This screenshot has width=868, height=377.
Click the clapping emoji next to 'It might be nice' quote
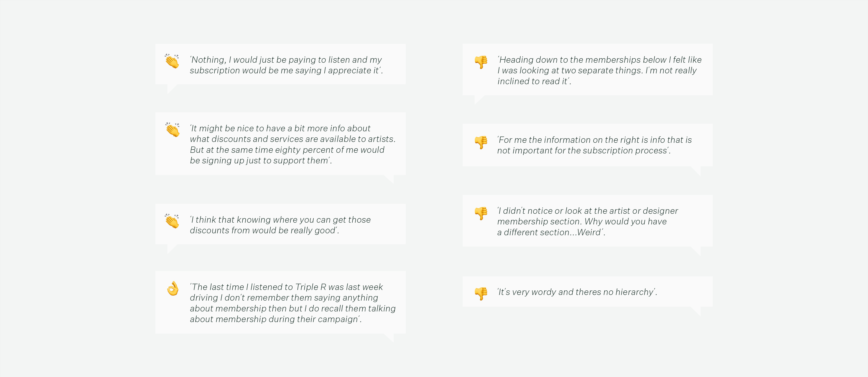click(x=172, y=129)
